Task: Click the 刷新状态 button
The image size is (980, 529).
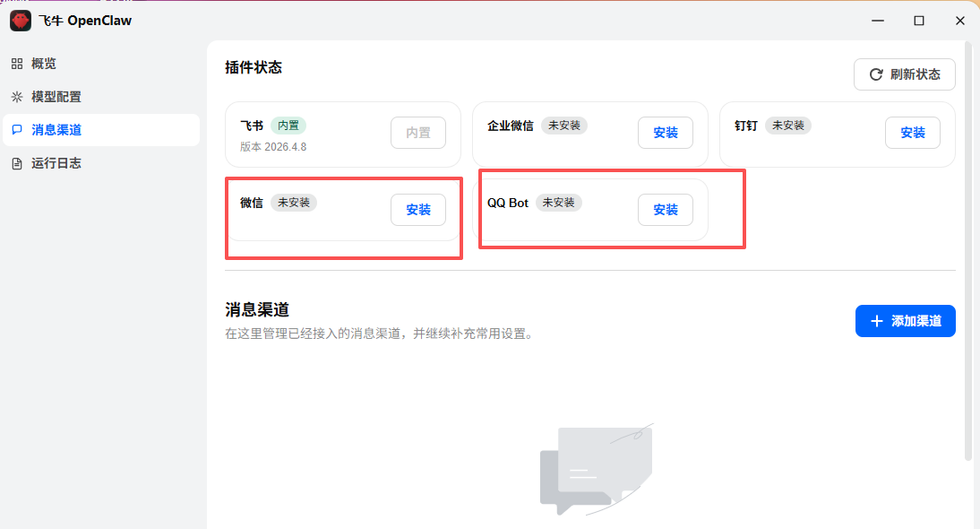Action: (905, 74)
